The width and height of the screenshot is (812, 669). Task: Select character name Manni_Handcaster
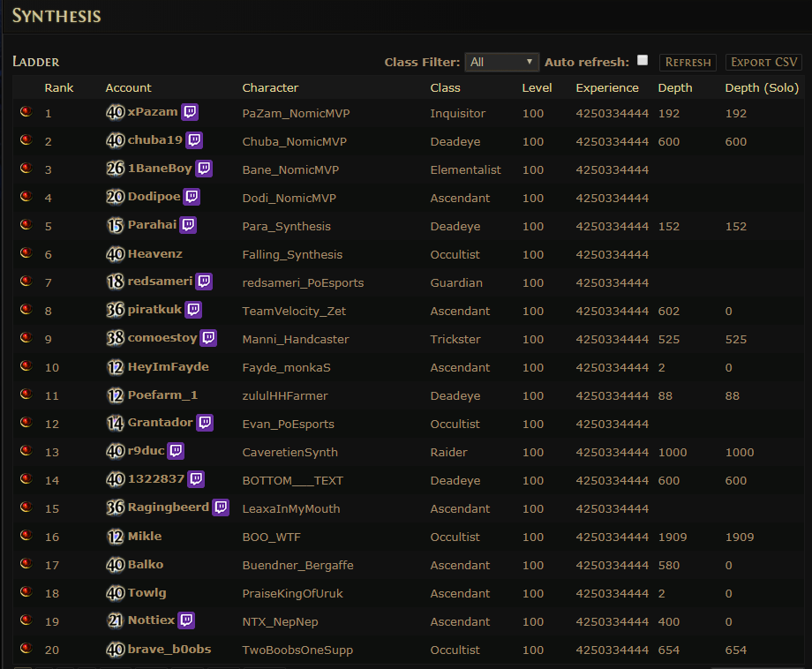tap(296, 340)
